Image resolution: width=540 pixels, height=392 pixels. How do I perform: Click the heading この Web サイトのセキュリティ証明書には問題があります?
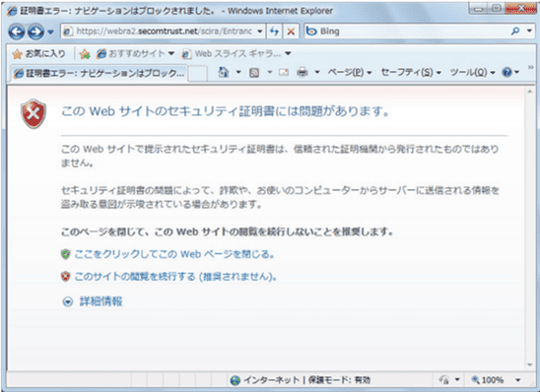[226, 111]
